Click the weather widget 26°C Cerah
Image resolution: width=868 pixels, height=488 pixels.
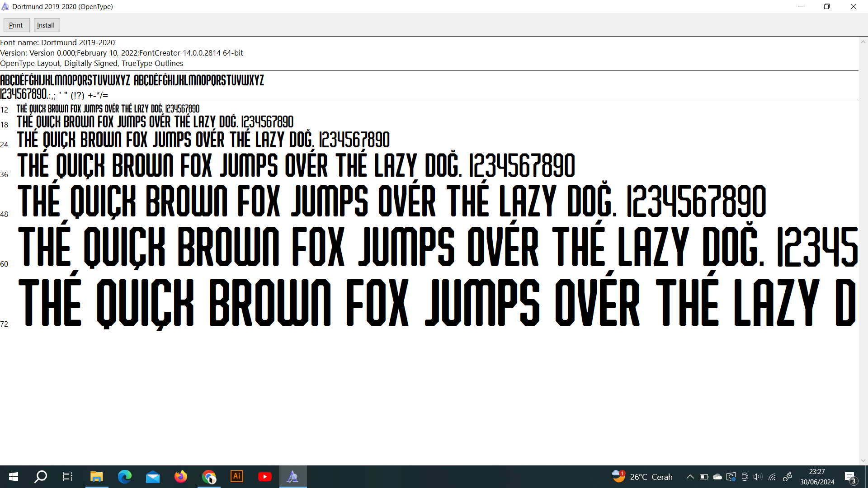point(642,477)
